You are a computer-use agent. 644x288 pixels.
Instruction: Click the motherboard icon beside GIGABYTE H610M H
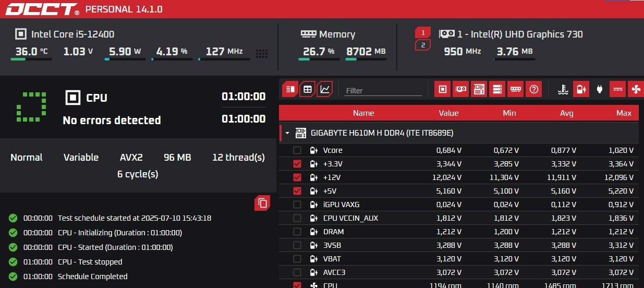tap(301, 133)
